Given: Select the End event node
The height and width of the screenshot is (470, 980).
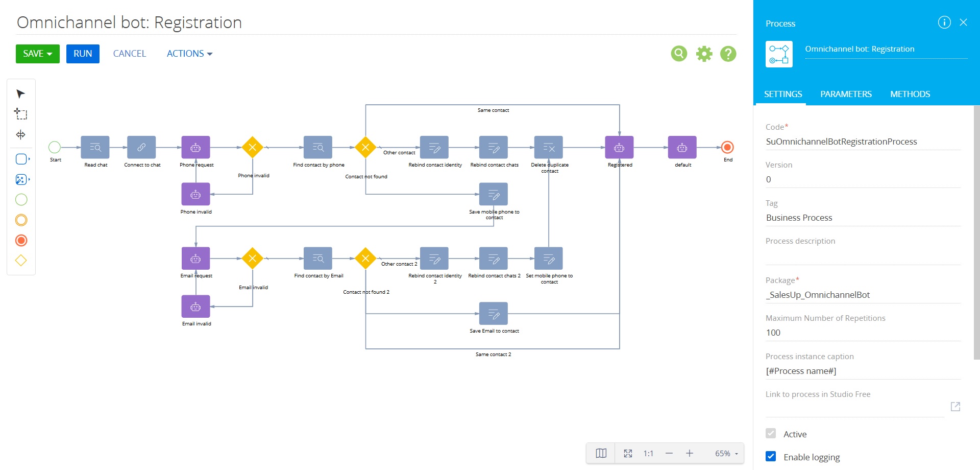Looking at the screenshot, I should click(x=728, y=148).
